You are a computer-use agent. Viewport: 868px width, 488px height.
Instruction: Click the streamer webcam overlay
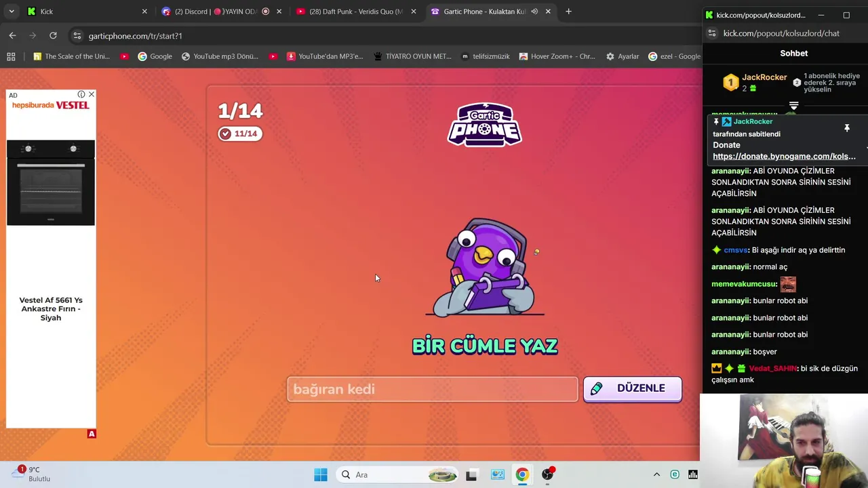[x=784, y=441]
